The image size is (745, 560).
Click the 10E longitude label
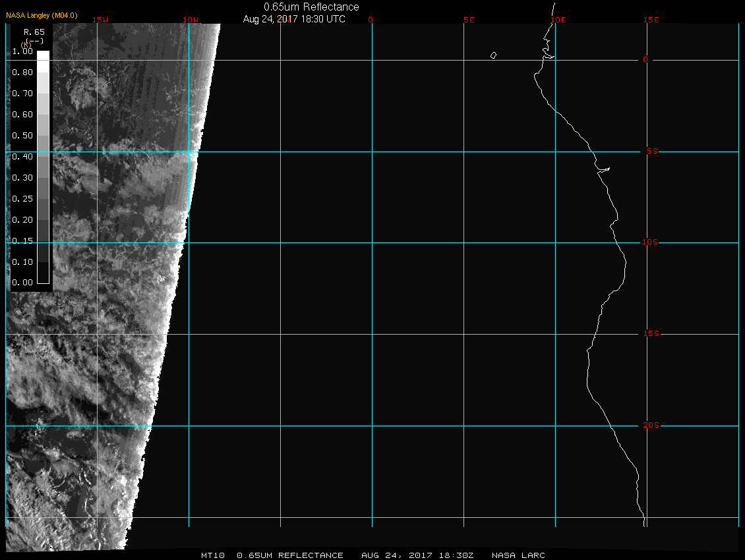click(x=558, y=20)
